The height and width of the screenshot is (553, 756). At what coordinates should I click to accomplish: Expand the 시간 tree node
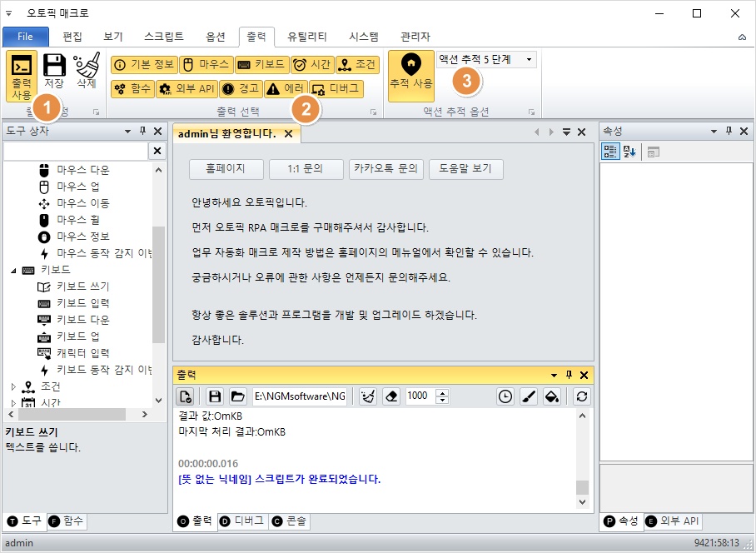point(13,402)
